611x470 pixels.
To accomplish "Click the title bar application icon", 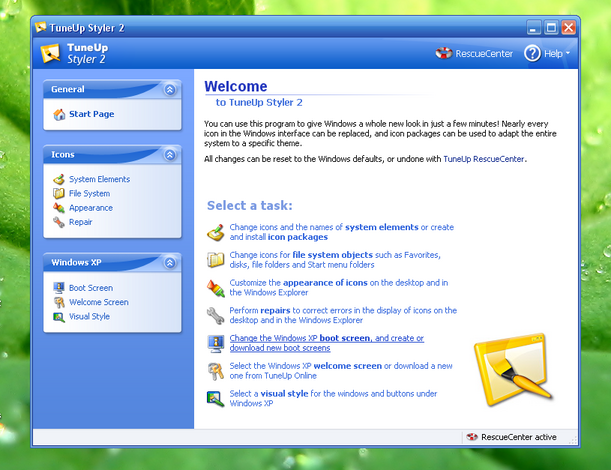I will (x=41, y=27).
